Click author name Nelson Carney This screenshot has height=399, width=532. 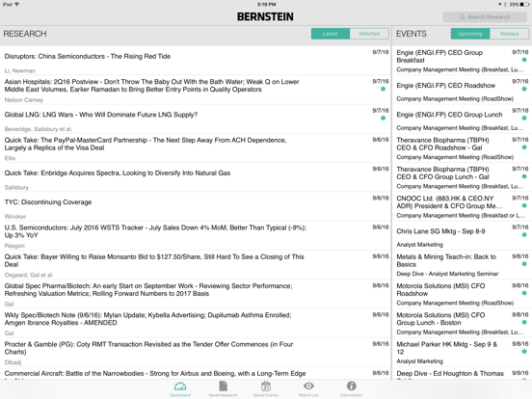(24, 100)
